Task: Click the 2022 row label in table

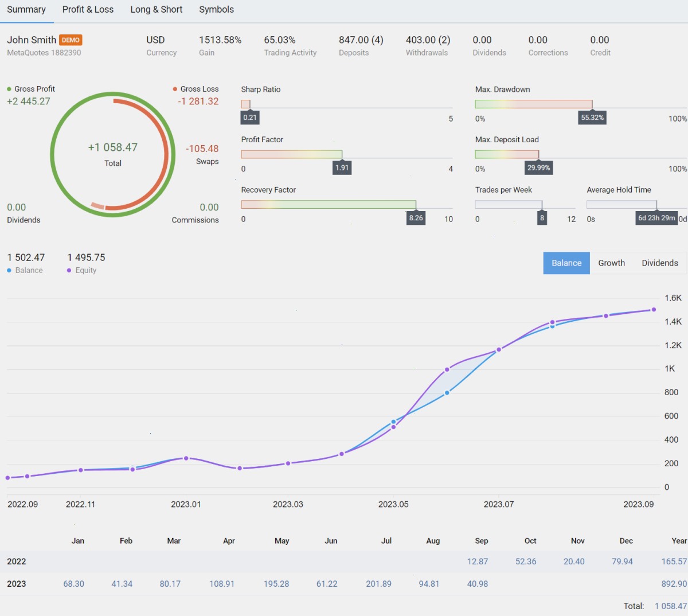Action: coord(17,562)
